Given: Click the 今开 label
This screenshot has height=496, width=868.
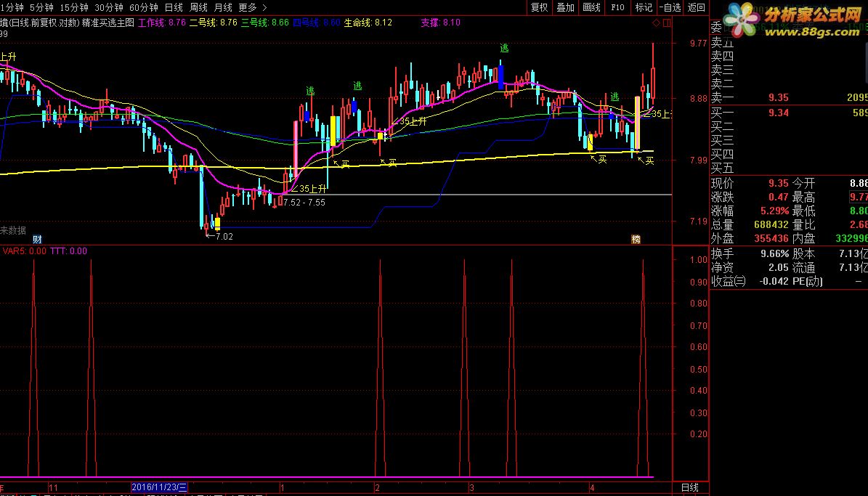Looking at the screenshot, I should [x=804, y=183].
